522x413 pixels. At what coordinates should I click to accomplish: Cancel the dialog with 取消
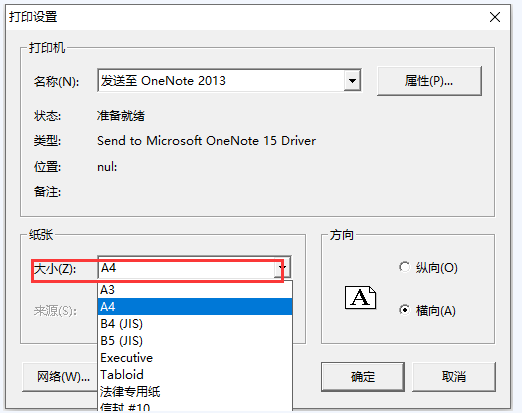pos(454,377)
